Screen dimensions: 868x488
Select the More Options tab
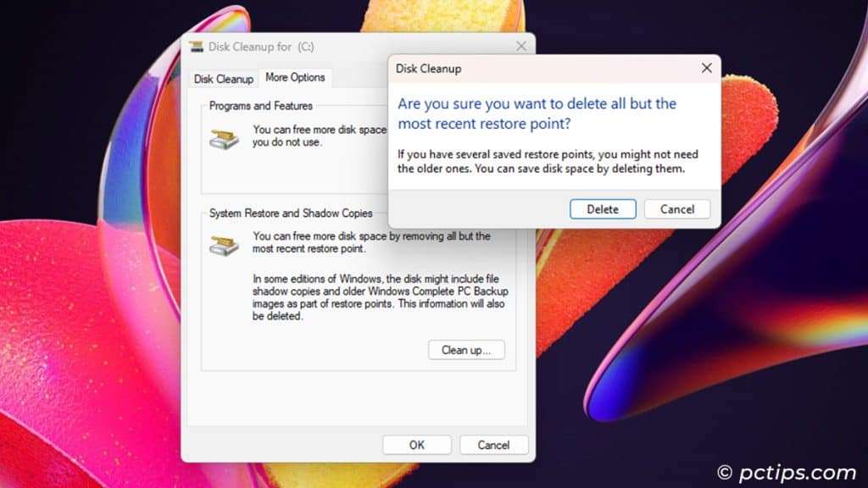[x=295, y=77]
